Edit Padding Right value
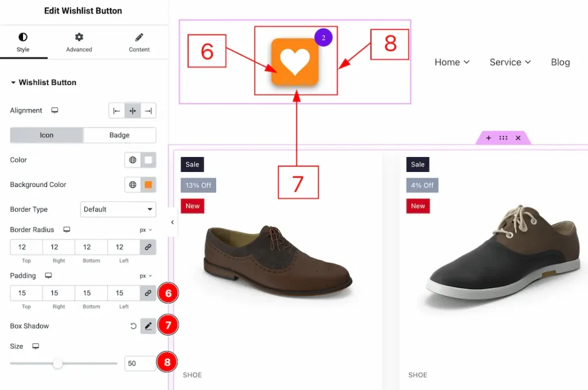Viewport: 588px width, 390px height. click(x=59, y=293)
